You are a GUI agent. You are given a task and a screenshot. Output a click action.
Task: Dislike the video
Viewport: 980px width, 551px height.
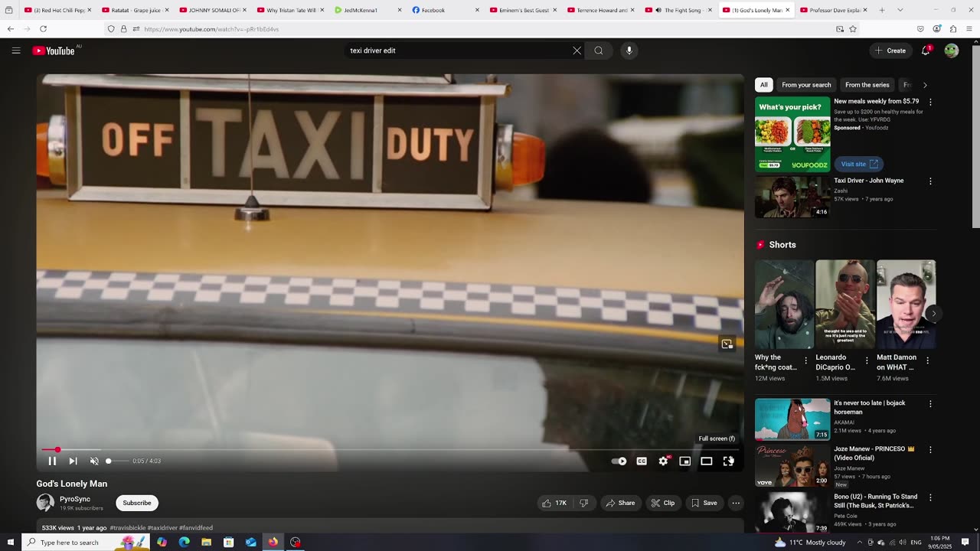click(583, 503)
